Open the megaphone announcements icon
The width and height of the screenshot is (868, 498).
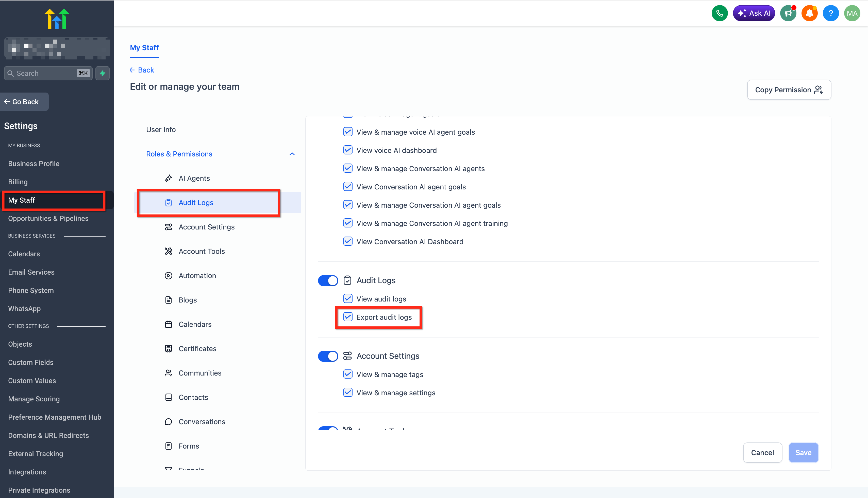pyautogui.click(x=788, y=13)
